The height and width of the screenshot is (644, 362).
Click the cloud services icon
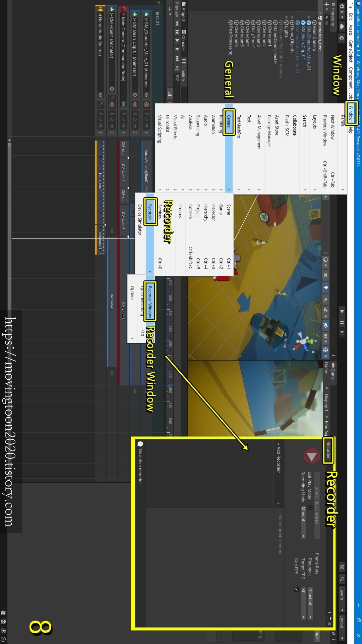(x=342, y=26)
